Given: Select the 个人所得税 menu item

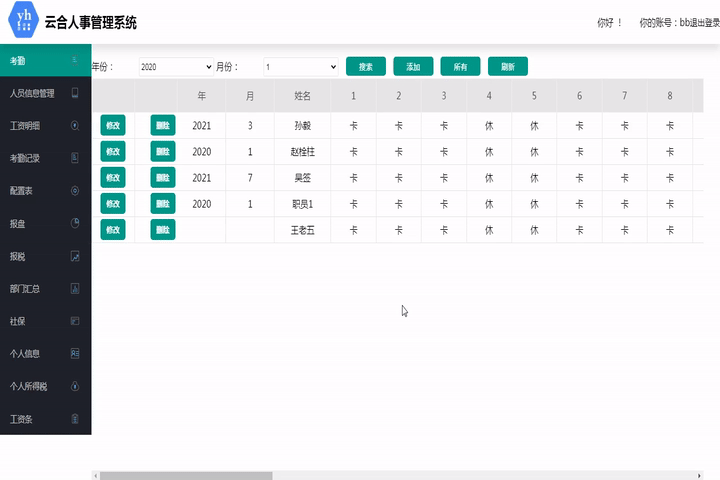Looking at the screenshot, I should pyautogui.click(x=28, y=386).
